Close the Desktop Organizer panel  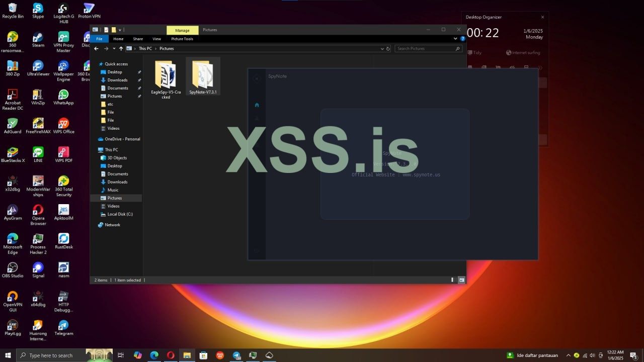click(542, 17)
